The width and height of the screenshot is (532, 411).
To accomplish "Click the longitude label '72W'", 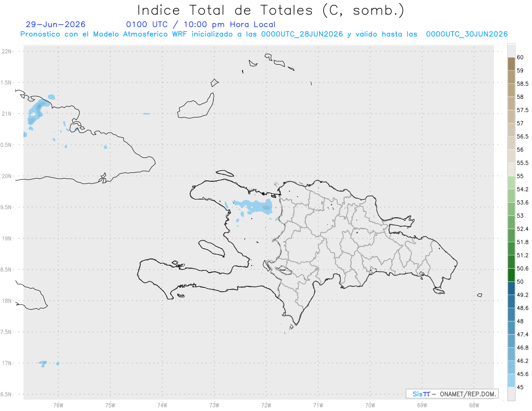I will (x=266, y=405).
